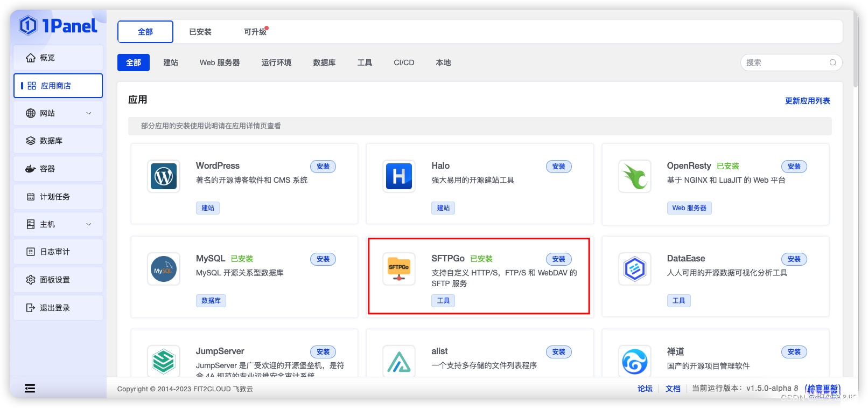Image resolution: width=868 pixels, height=408 pixels.
Task: Open 容器 in the sidebar
Action: [58, 169]
